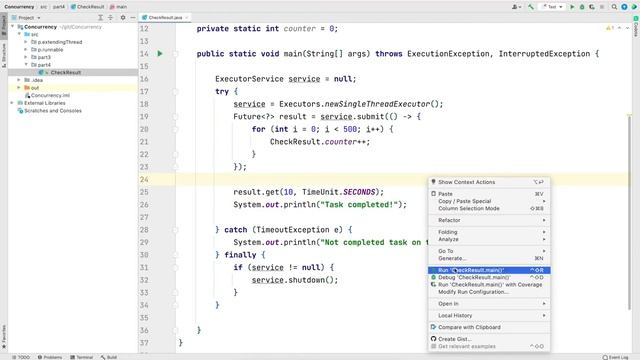
Task: Open TODO tool window in bottom bar
Action: (21, 357)
